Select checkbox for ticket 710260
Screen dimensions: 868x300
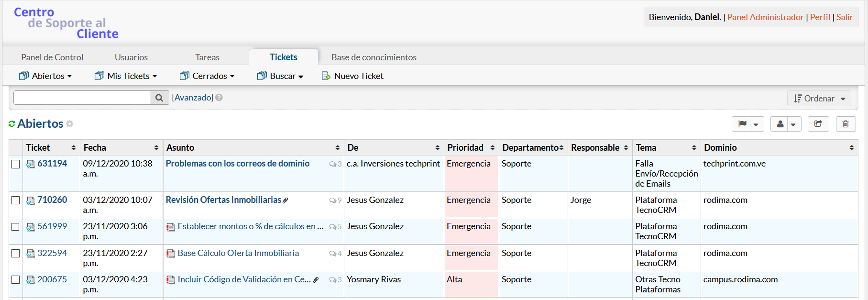tap(16, 200)
